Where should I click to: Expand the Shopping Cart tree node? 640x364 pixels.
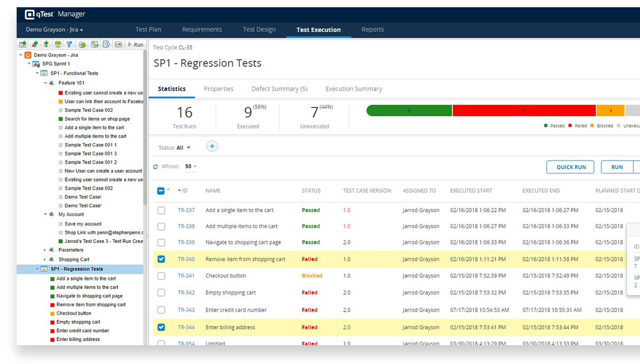point(45,259)
